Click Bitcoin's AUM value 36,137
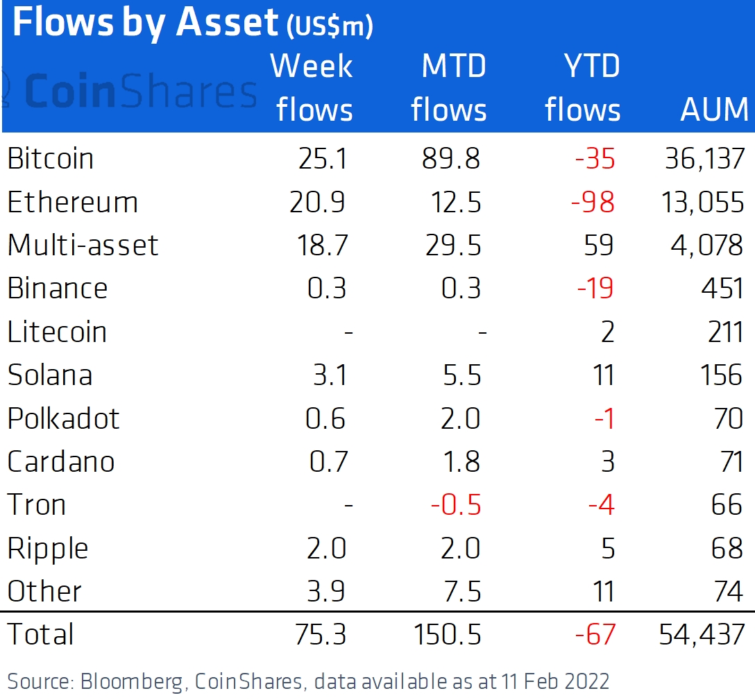 pos(704,159)
